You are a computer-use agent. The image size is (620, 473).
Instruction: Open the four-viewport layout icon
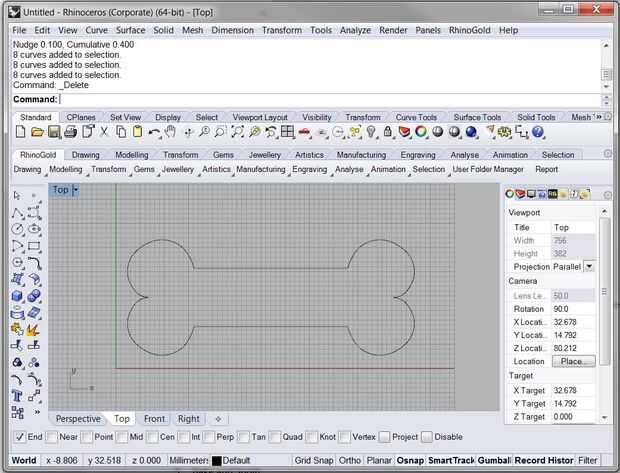pyautogui.click(x=287, y=132)
